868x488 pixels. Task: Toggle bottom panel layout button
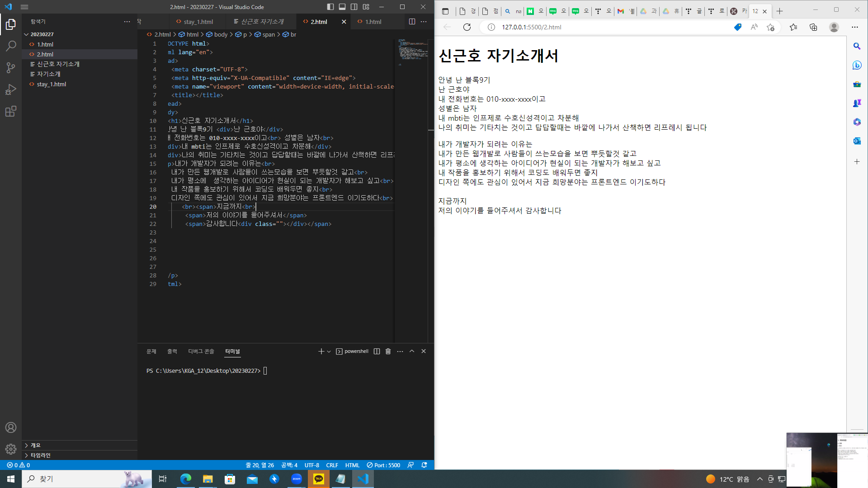pyautogui.click(x=342, y=7)
